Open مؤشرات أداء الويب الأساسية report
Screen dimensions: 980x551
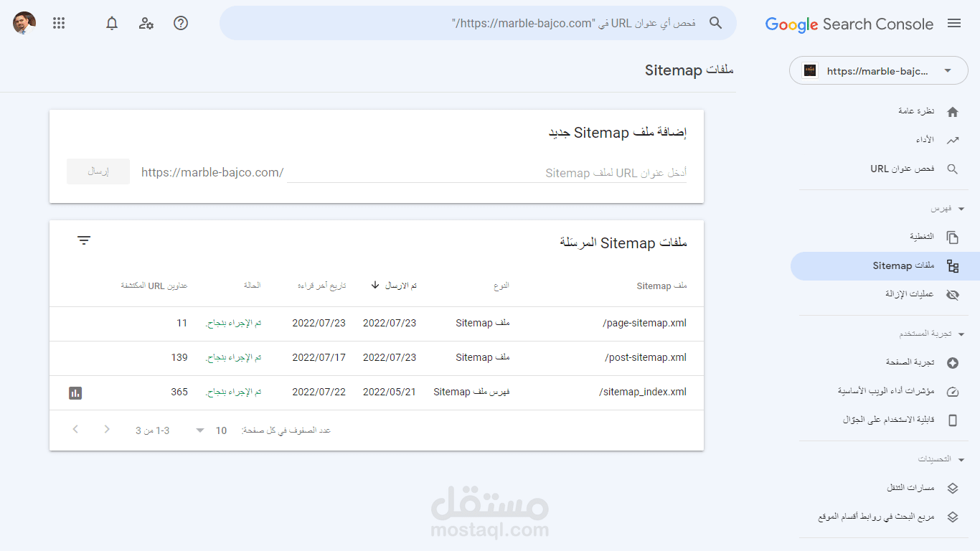click(885, 392)
